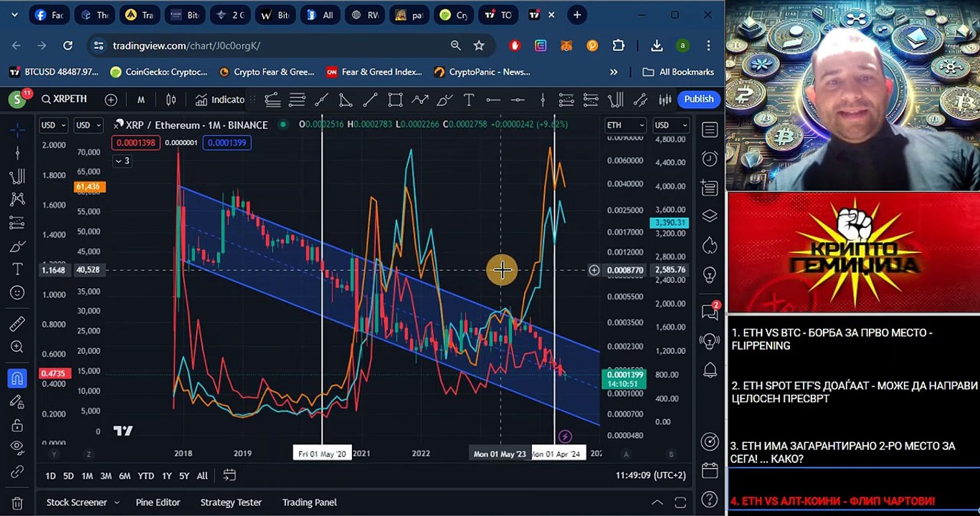Click the red 0.0001398 sell price box
This screenshot has width=980, height=516.
pyautogui.click(x=134, y=143)
